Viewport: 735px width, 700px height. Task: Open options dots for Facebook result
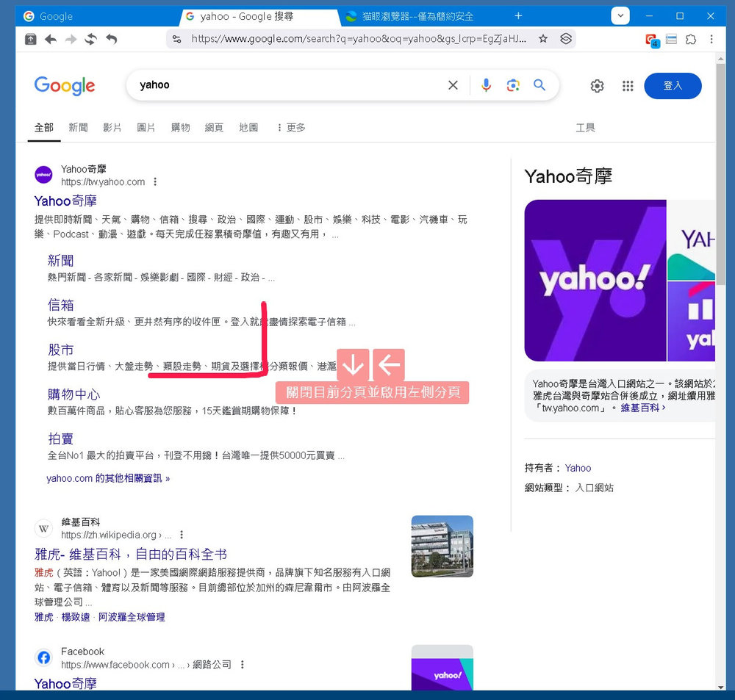243,665
